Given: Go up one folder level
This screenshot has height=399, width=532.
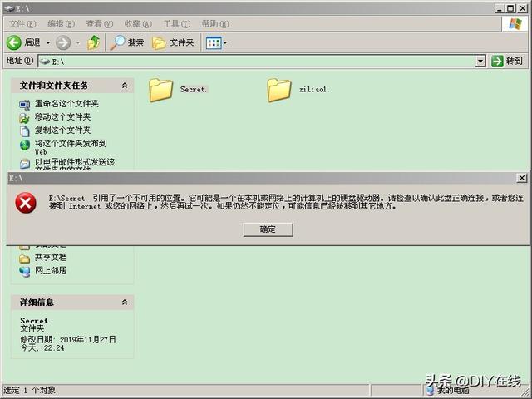Looking at the screenshot, I should tap(93, 42).
